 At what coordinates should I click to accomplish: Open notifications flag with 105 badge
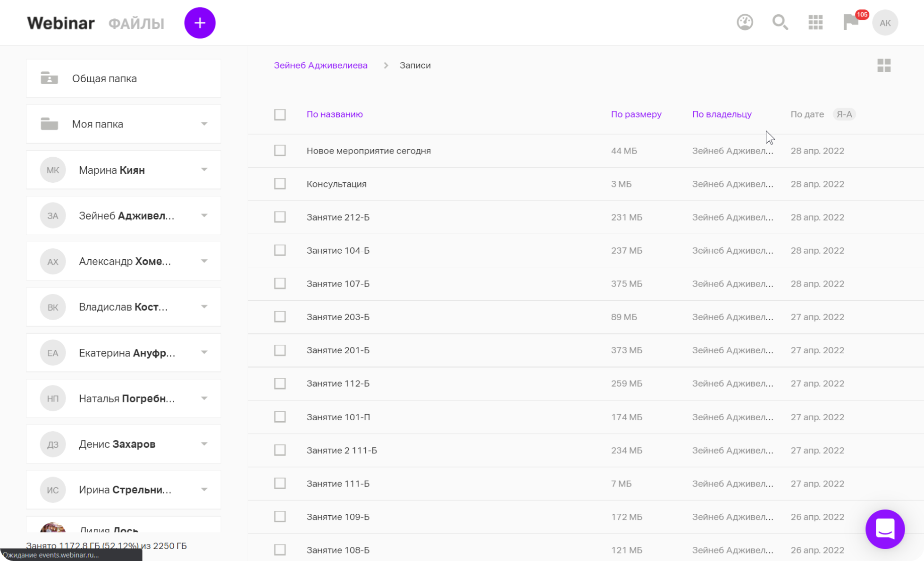(851, 22)
